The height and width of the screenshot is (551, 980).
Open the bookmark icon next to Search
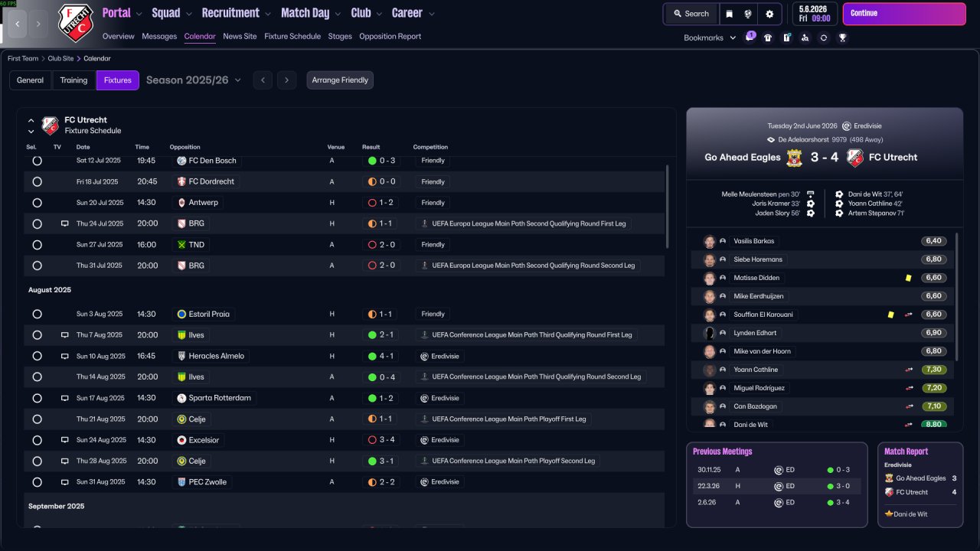pos(729,14)
